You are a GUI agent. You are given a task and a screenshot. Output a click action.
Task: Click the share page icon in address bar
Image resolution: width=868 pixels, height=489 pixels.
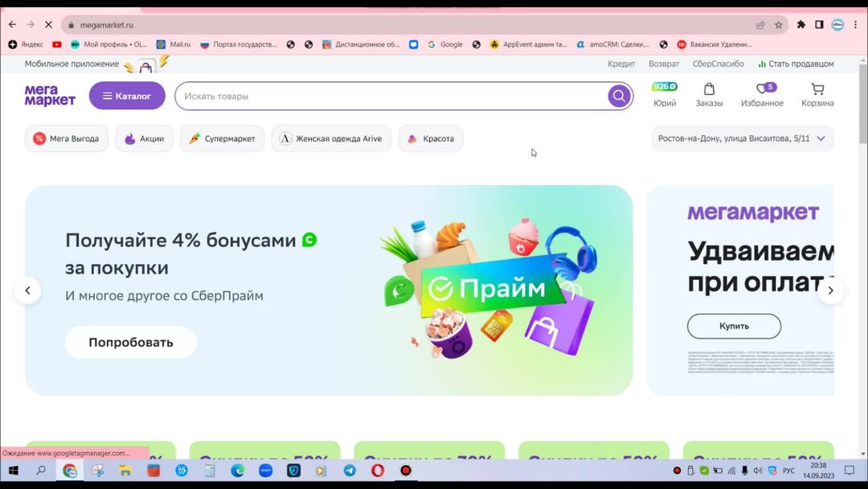tap(760, 25)
